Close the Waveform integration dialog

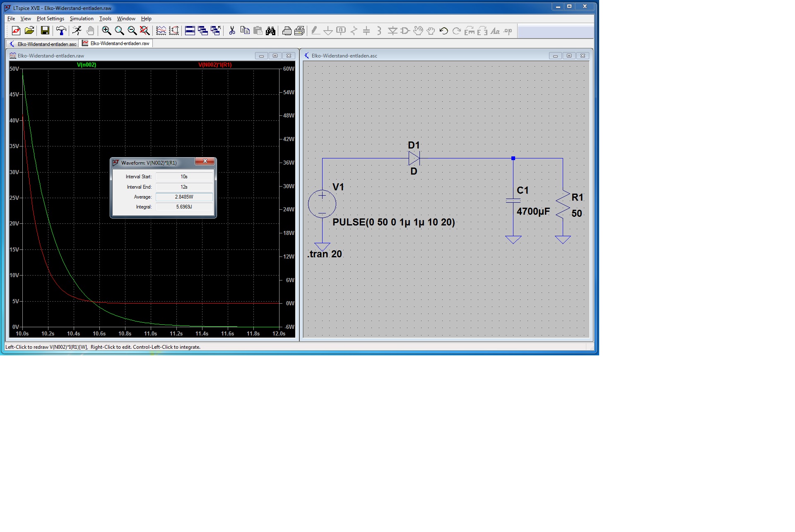pyautogui.click(x=205, y=161)
